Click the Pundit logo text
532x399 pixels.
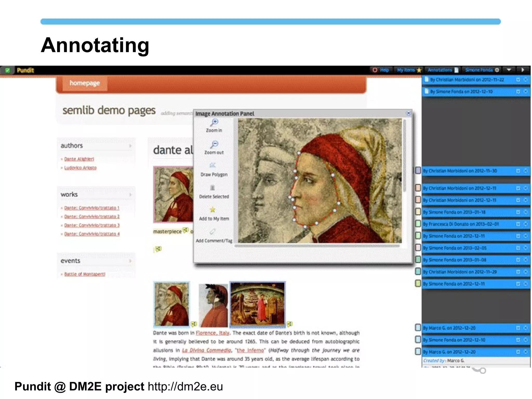pyautogui.click(x=25, y=70)
